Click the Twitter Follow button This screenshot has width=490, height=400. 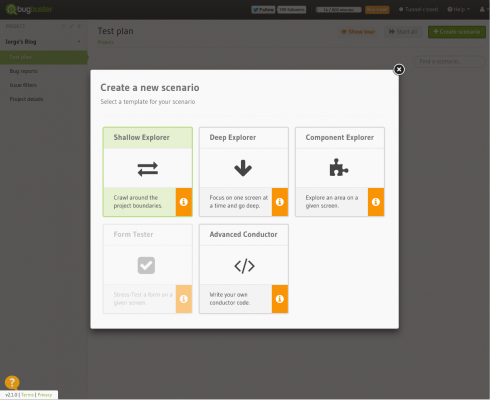pos(263,10)
